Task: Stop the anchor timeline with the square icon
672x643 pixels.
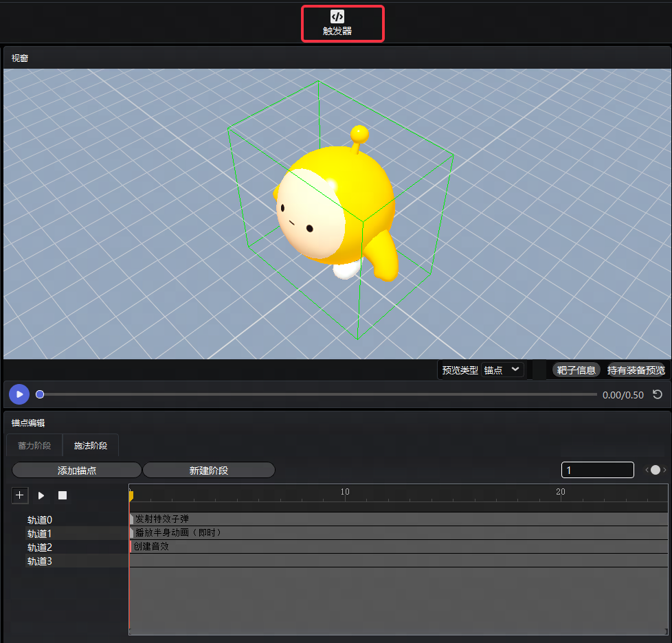Action: [x=63, y=495]
